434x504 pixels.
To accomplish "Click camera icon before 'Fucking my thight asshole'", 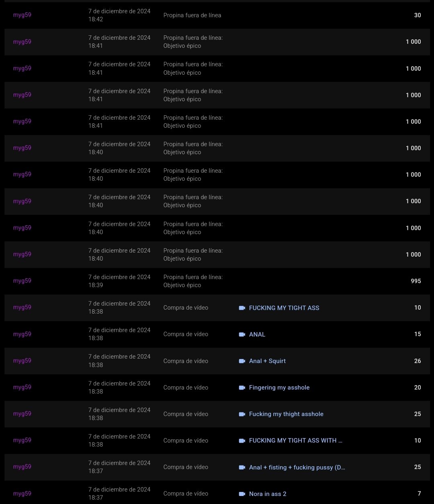I will [x=242, y=414].
